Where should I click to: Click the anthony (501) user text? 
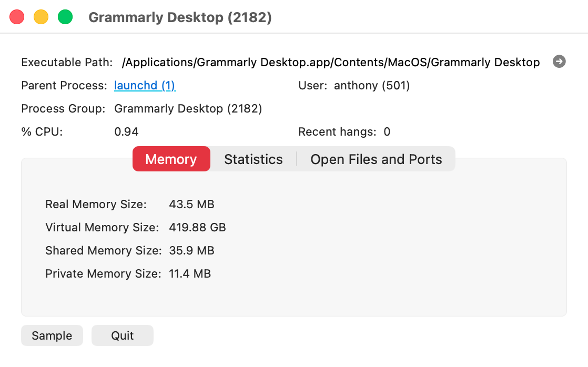click(371, 85)
